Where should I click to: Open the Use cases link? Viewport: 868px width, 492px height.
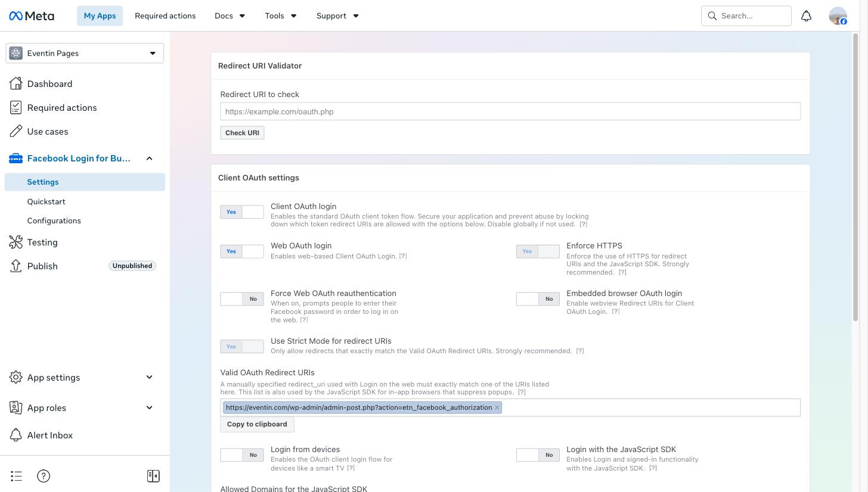click(x=48, y=132)
